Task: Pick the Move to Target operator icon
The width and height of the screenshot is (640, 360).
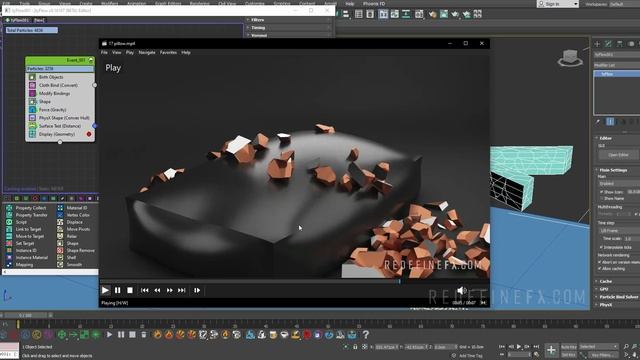Action: [9, 236]
